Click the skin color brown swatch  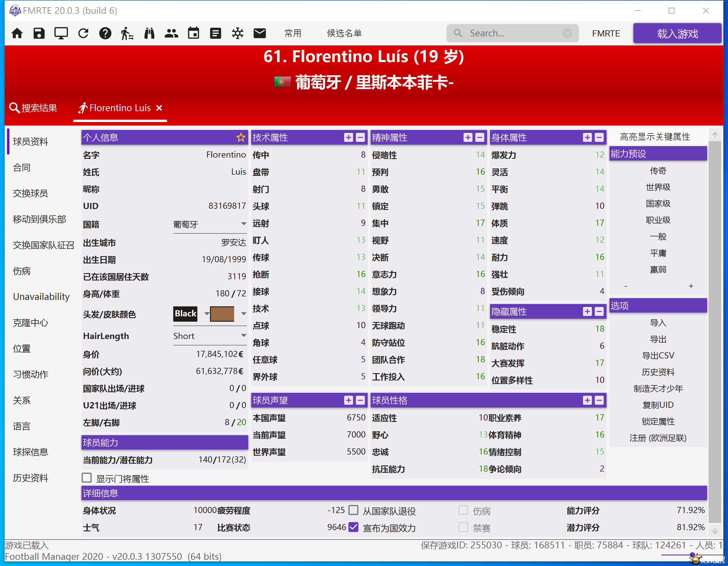pyautogui.click(x=222, y=313)
